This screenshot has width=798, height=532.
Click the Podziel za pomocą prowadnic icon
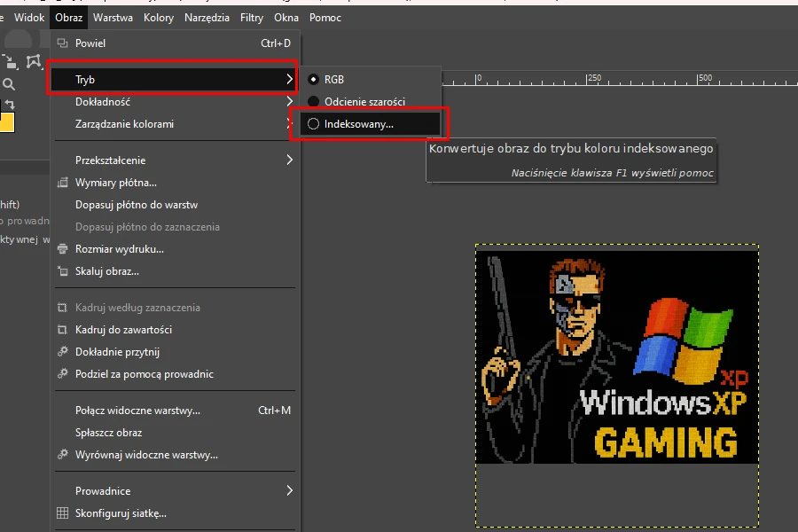click(63, 374)
